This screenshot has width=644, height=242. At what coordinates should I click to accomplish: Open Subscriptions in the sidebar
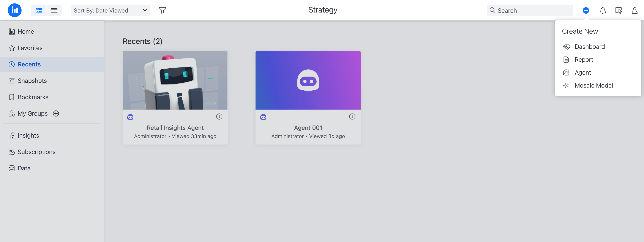click(36, 152)
